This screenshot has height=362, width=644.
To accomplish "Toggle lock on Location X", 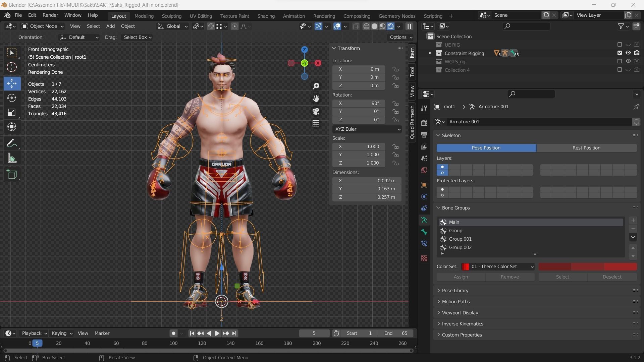I will pyautogui.click(x=396, y=69).
